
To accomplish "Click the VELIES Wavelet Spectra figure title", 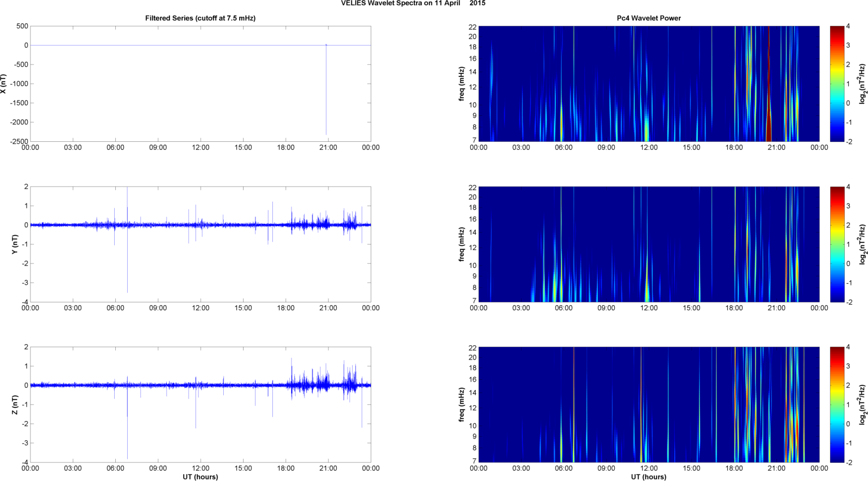I will [x=413, y=3].
